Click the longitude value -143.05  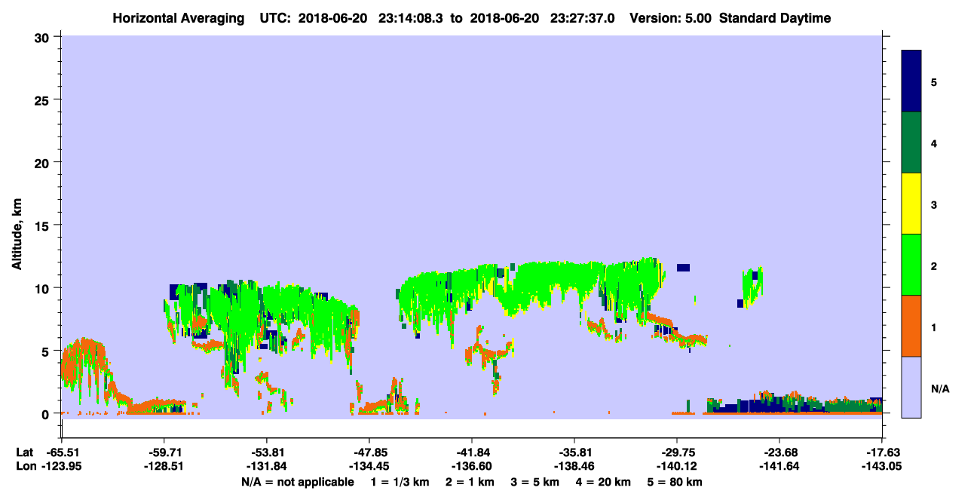coord(882,466)
